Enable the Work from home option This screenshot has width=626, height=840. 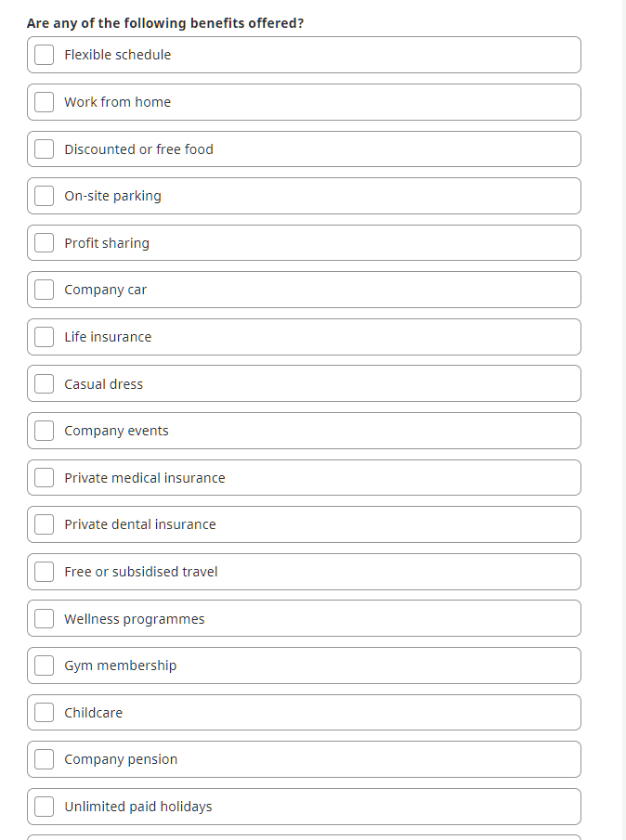pos(45,102)
